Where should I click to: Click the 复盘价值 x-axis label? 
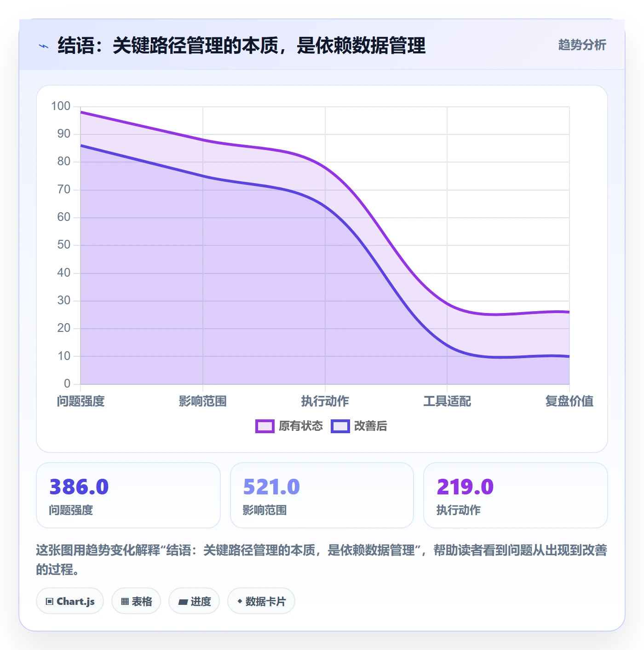pos(569,401)
